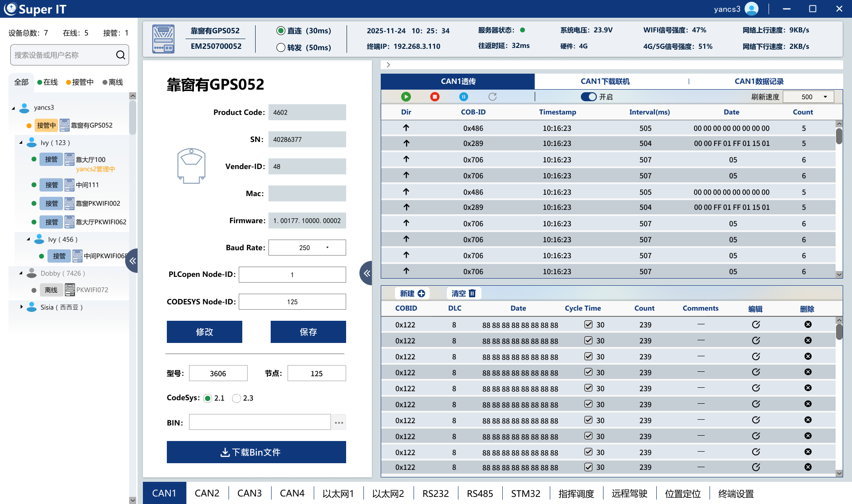Save settings with the 保存 button
Image resolution: width=852 pixels, height=504 pixels.
pos(308,331)
